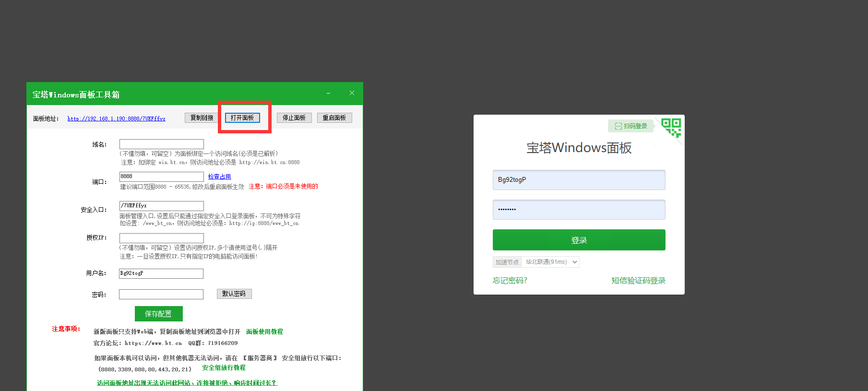
Task: Open the 访问面板地址出现无法访问此网站 help link
Action: 187,383
